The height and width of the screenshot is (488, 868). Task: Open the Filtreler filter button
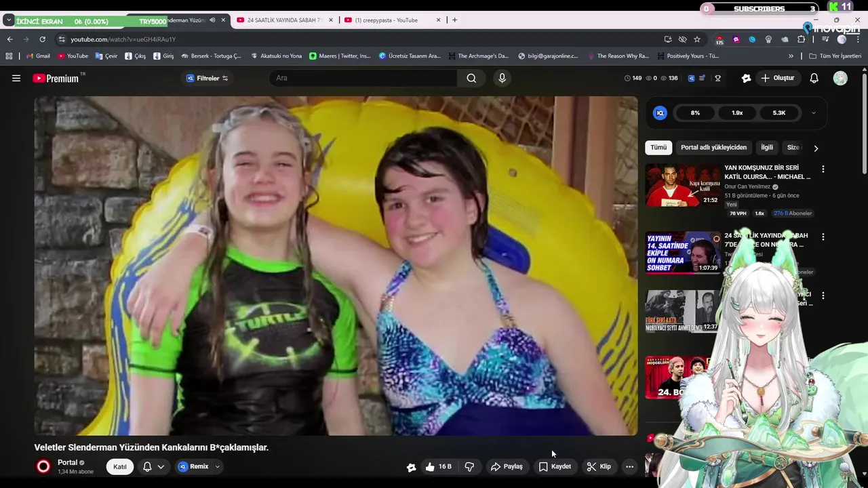(x=207, y=79)
